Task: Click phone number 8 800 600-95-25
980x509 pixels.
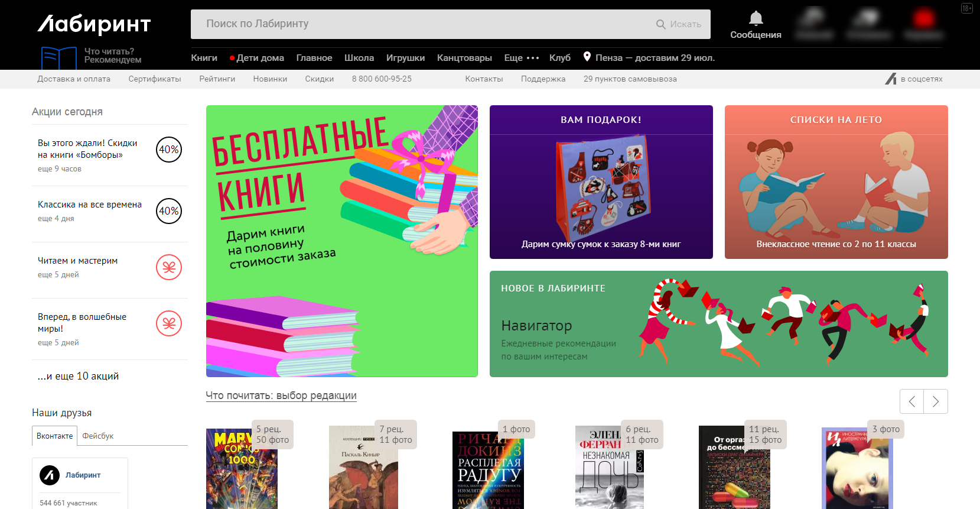Action: (x=382, y=79)
